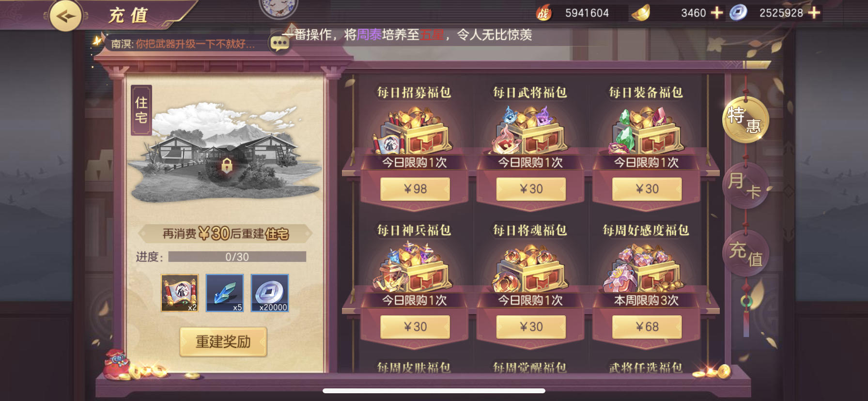The image size is (868, 401).
Task: Add silver coins with the plus icon
Action: (x=814, y=13)
